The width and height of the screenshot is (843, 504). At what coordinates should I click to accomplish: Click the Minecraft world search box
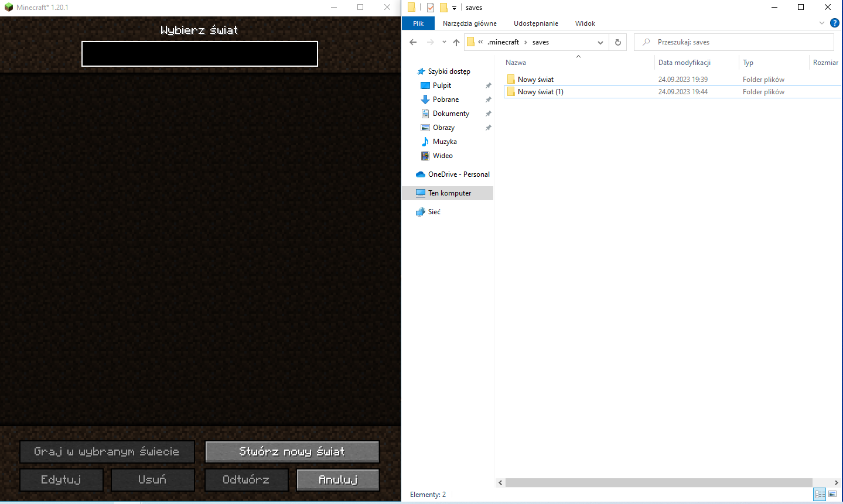(200, 54)
